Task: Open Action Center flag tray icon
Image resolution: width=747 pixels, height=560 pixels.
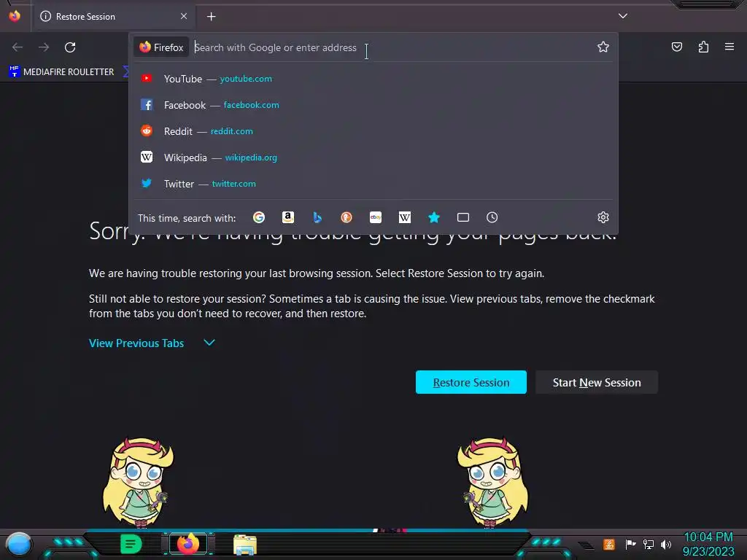Action: pyautogui.click(x=630, y=544)
